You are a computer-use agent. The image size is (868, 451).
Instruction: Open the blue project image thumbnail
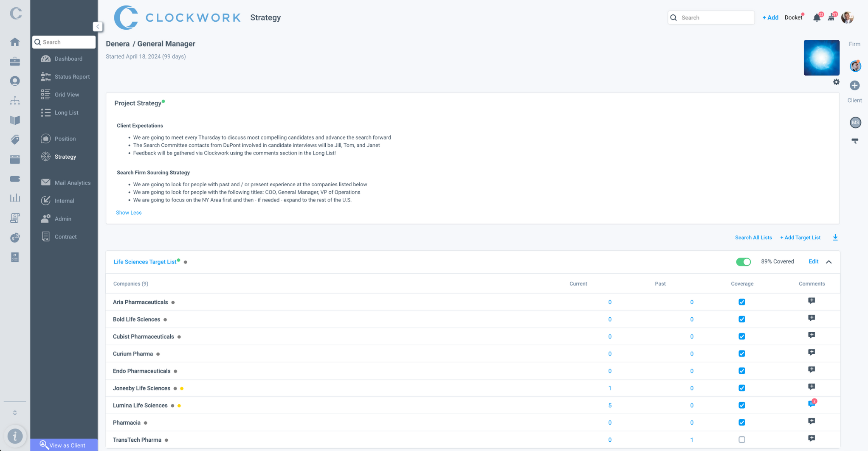[x=821, y=58]
